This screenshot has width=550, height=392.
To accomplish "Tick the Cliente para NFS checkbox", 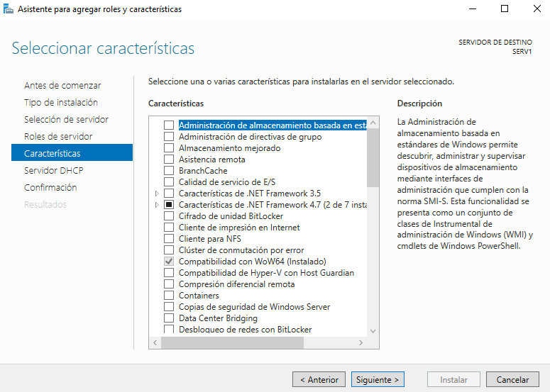I will [x=169, y=239].
